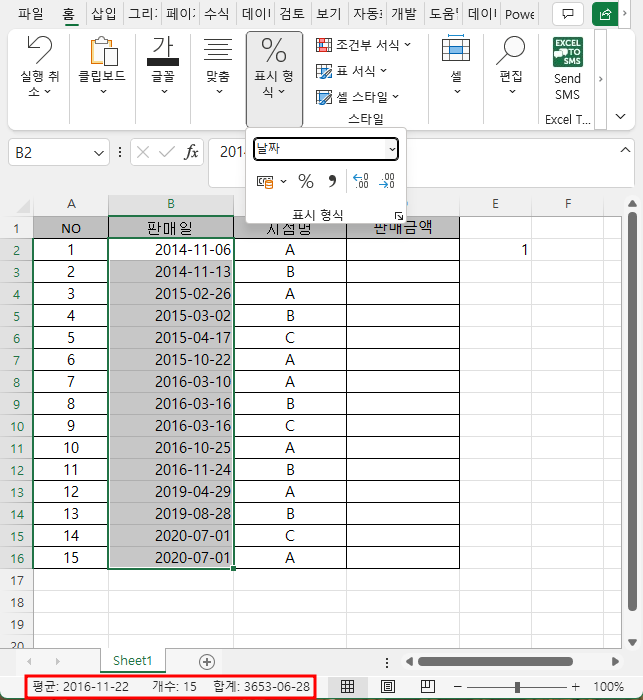Image resolution: width=643 pixels, height=700 pixels.
Task: Open the 파일 (File) tab
Action: (x=30, y=14)
